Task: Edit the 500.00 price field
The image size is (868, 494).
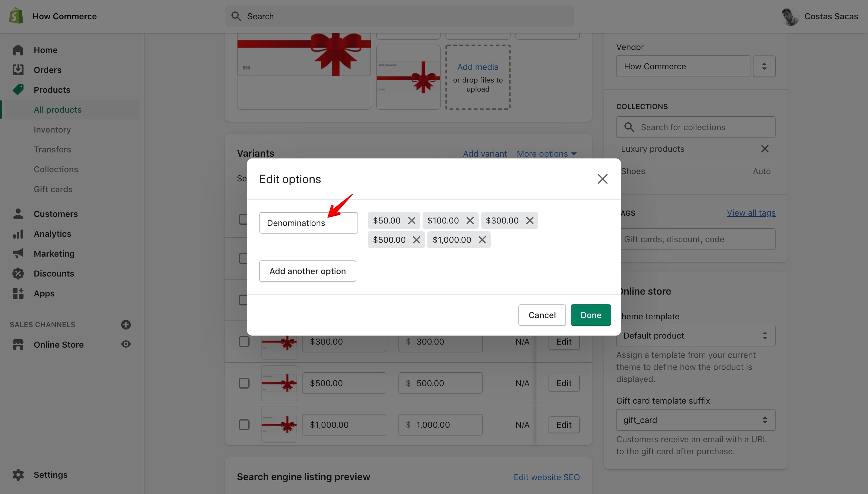Action: (440, 383)
